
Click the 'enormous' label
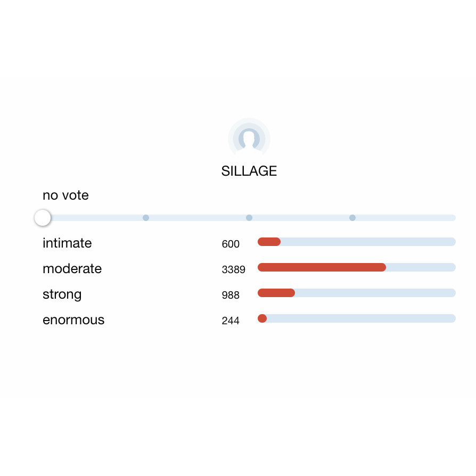[73, 320]
